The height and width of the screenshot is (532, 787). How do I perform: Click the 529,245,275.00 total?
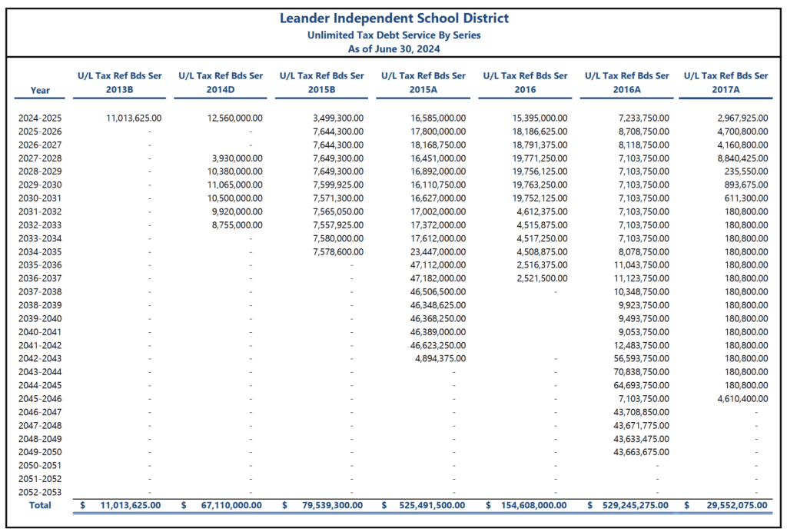(636, 505)
